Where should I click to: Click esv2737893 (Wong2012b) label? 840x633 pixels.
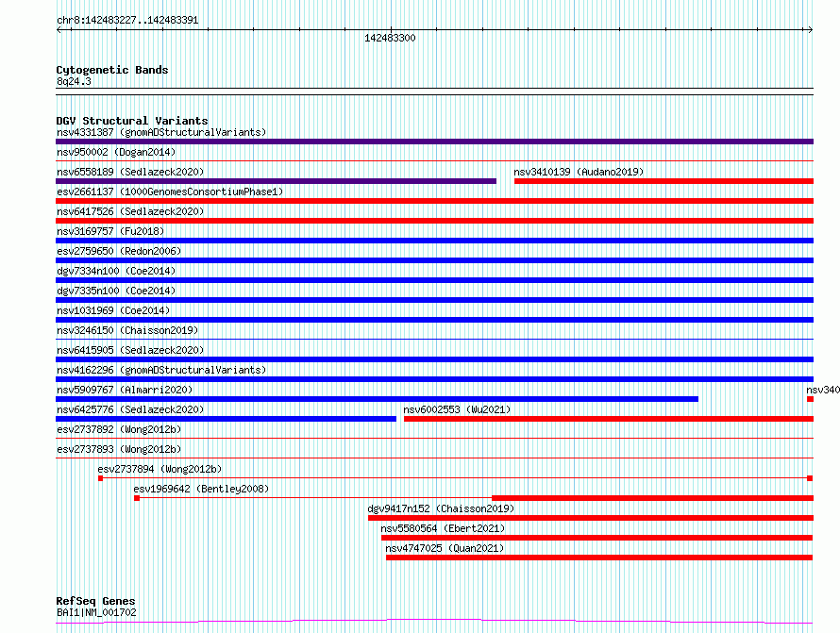(119, 449)
